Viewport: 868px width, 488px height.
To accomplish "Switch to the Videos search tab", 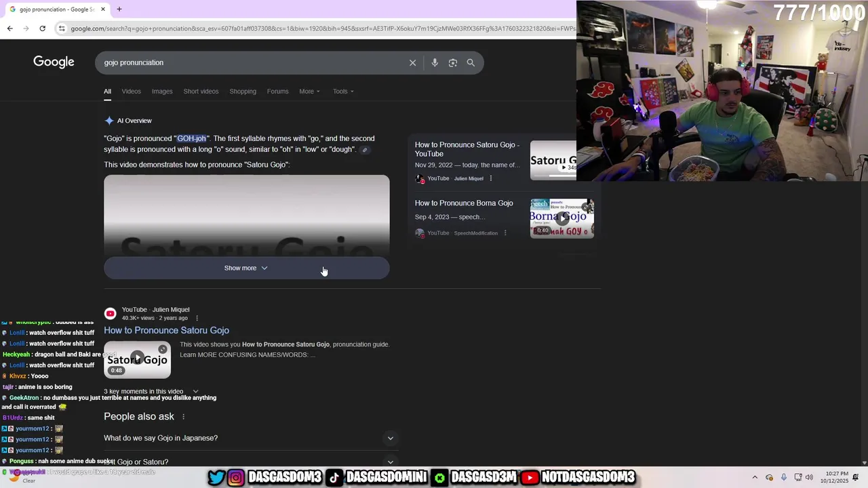I will [x=132, y=91].
